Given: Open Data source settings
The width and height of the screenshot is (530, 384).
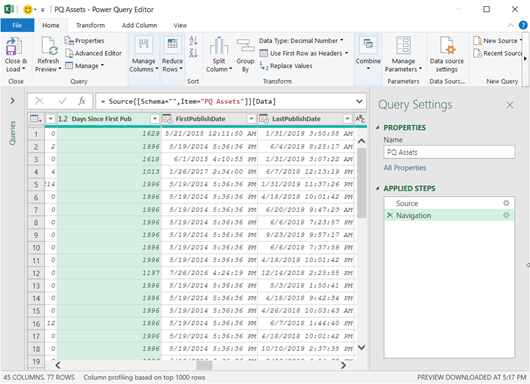Looking at the screenshot, I should tap(447, 55).
